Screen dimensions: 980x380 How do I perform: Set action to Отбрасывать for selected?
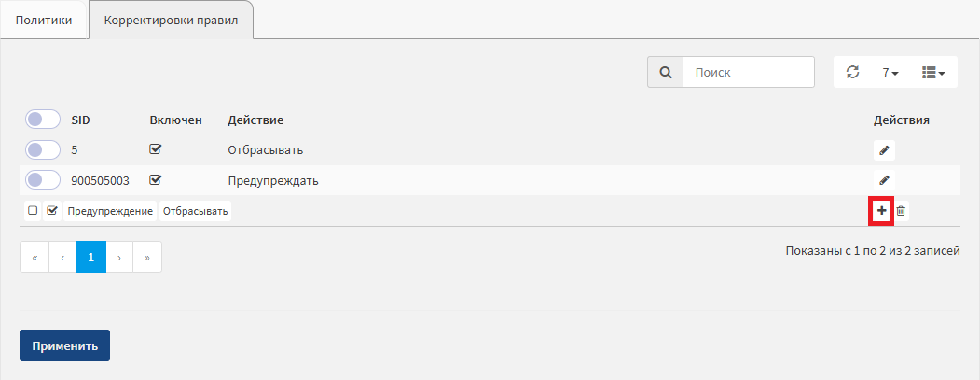coord(195,211)
